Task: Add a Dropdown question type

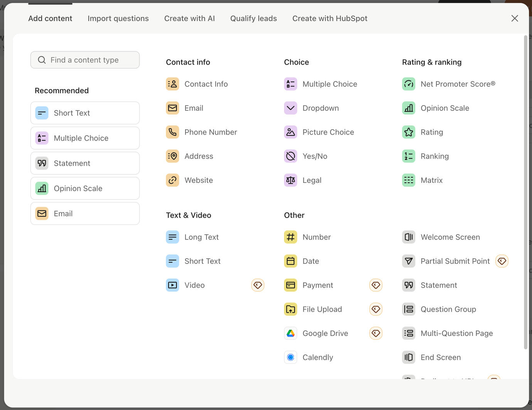Action: click(320, 108)
